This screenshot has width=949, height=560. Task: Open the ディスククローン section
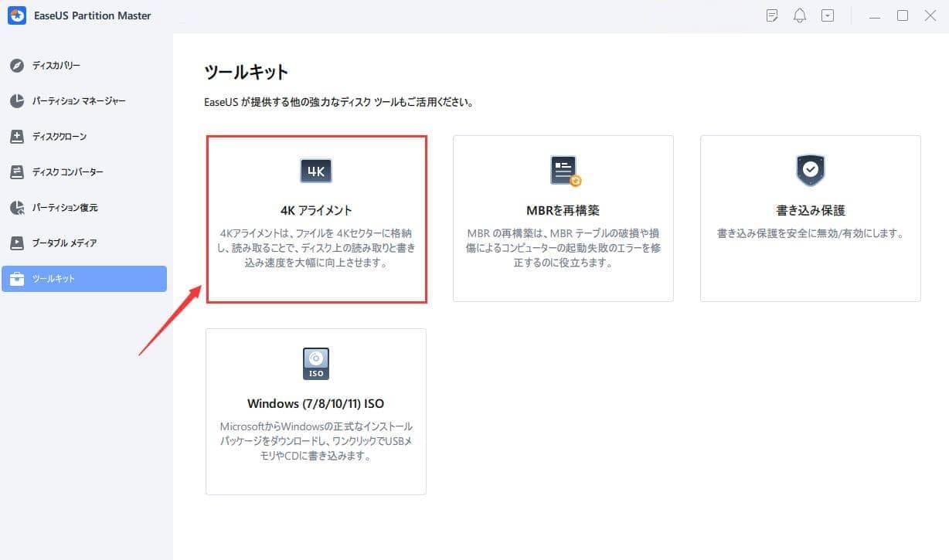point(60,137)
